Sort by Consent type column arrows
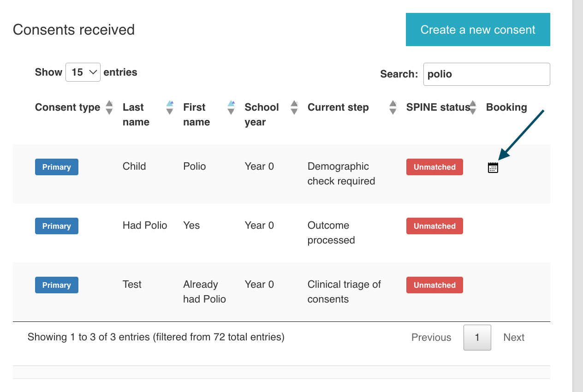This screenshot has width=583, height=392. pyautogui.click(x=109, y=107)
